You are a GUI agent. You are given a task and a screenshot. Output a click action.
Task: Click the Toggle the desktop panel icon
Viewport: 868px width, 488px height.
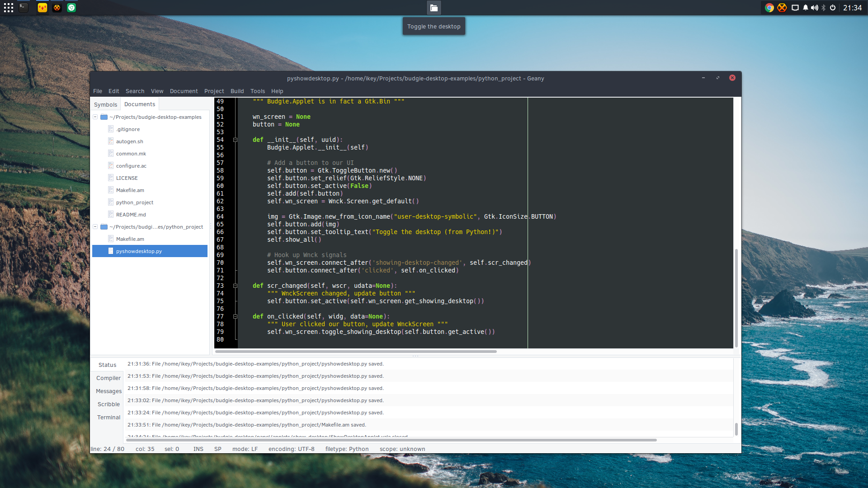point(434,8)
